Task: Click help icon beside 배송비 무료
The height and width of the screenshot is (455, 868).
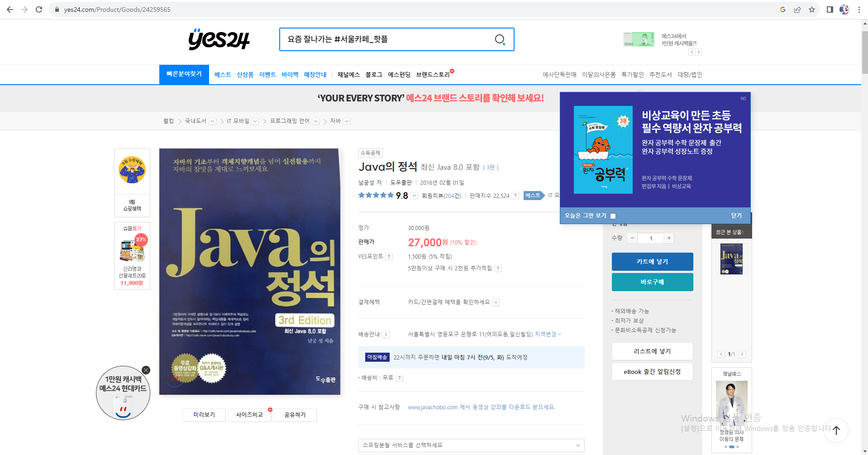Action: point(400,378)
